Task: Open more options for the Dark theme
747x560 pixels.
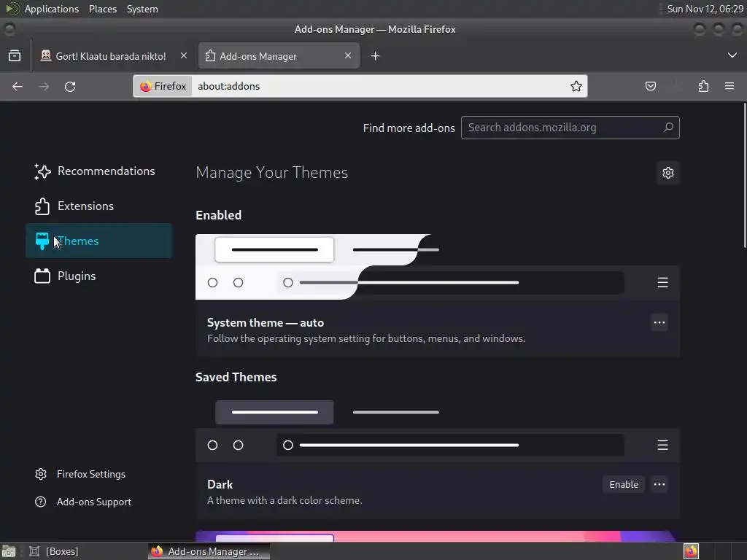Action: click(659, 484)
